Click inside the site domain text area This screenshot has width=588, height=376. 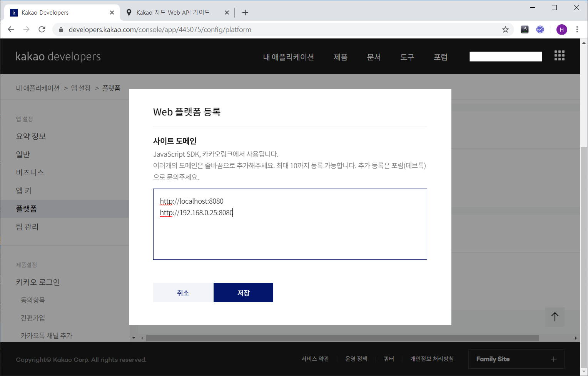(x=290, y=224)
